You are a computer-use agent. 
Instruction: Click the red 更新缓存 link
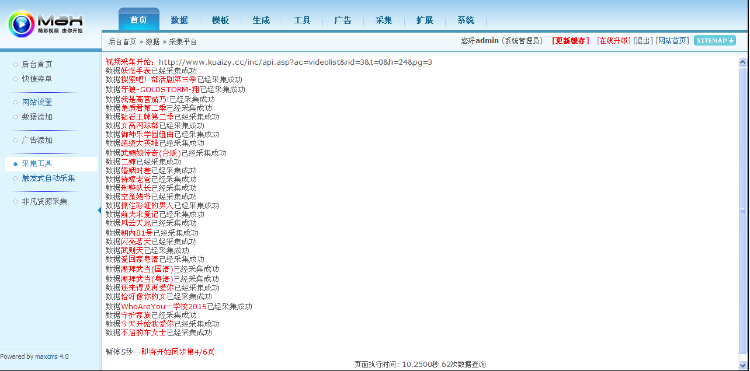pyautogui.click(x=571, y=41)
